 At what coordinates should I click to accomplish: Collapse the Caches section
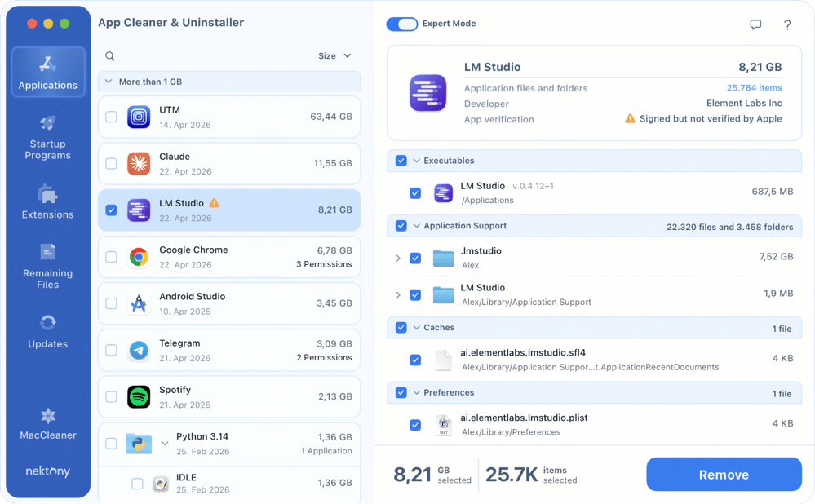coord(416,327)
